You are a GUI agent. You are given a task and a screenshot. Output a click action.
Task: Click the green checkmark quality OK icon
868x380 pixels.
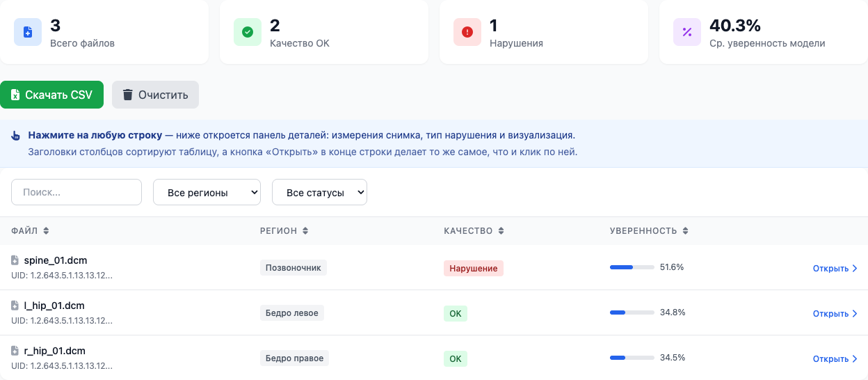coord(248,32)
